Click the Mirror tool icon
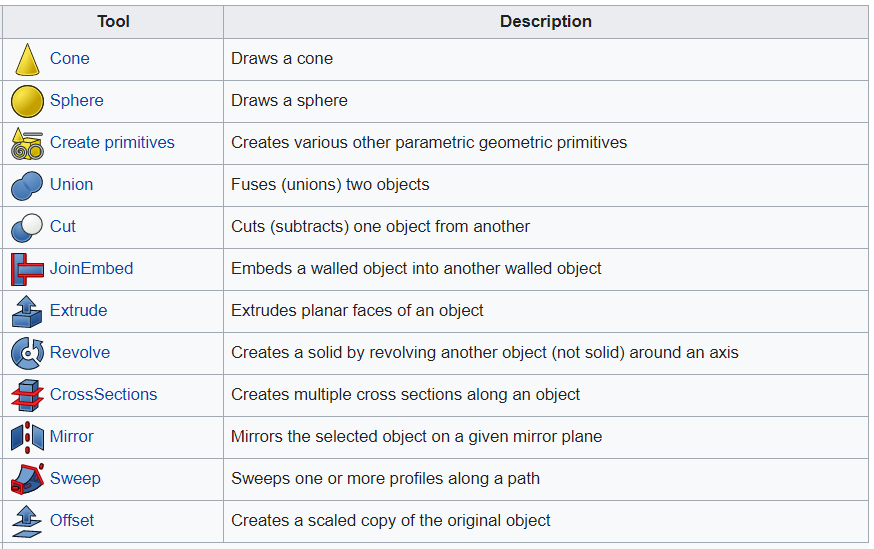The image size is (874, 549). pyautogui.click(x=27, y=437)
